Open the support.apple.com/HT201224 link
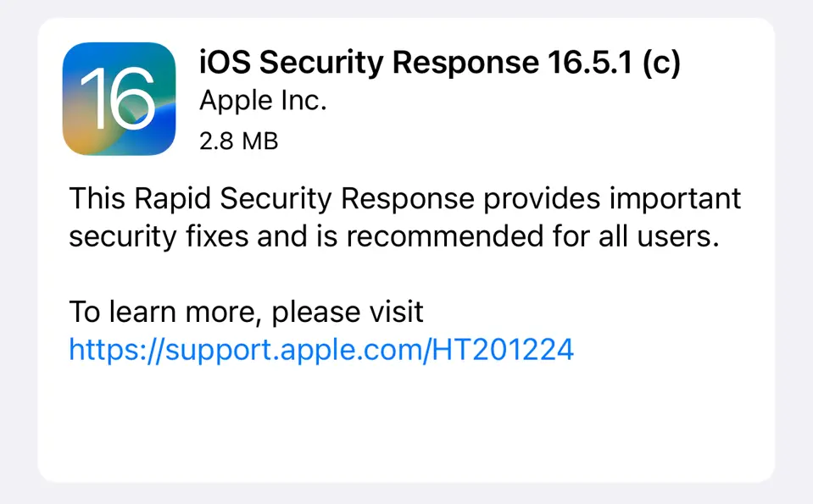813x504 pixels. pyautogui.click(x=321, y=349)
